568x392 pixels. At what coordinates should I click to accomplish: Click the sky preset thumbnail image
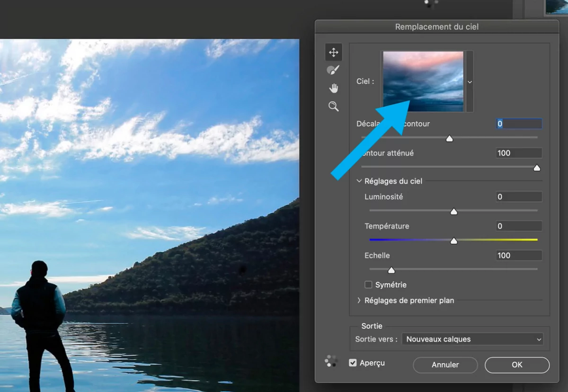pos(423,81)
